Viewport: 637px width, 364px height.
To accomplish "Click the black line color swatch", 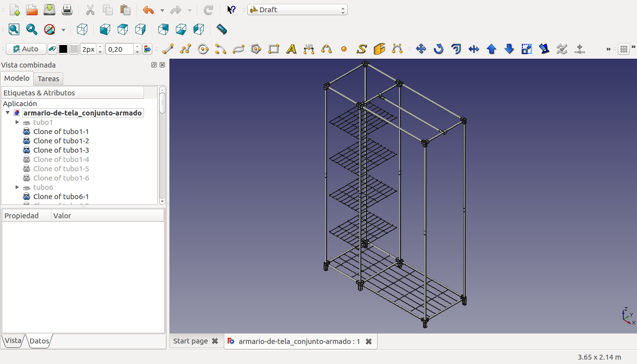I will (63, 49).
